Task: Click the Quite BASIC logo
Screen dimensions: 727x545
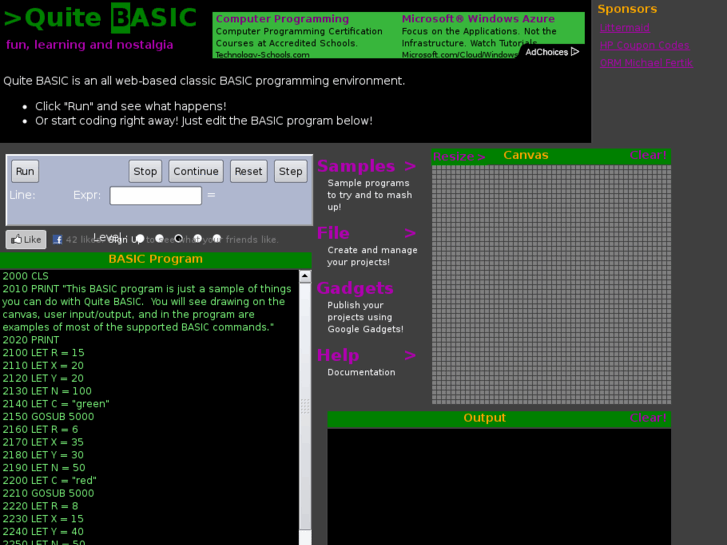Action: tap(101, 18)
